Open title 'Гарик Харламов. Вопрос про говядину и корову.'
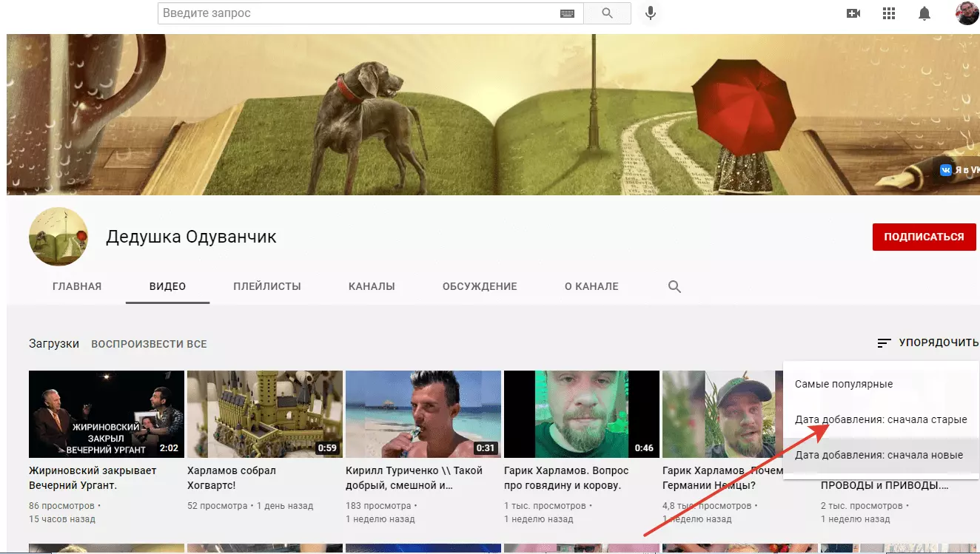 [566, 478]
